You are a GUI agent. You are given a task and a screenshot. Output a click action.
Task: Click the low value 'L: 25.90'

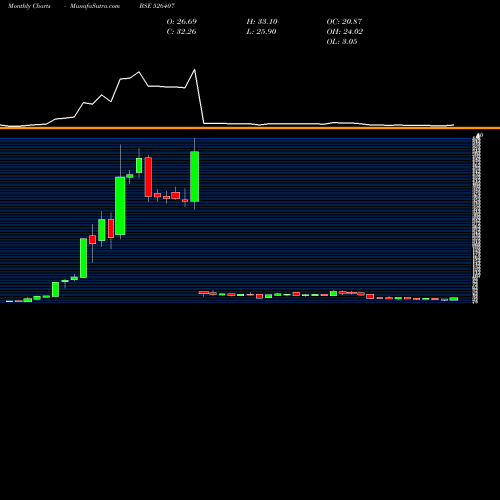(261, 31)
